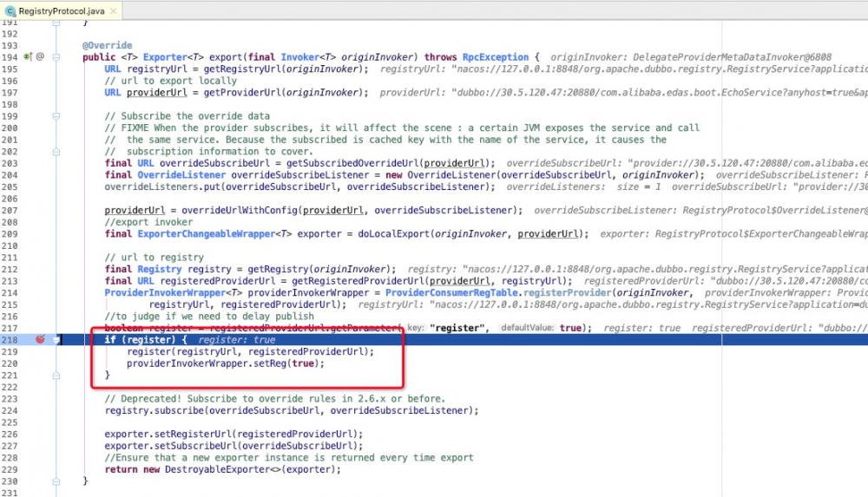This screenshot has width=868, height=497.
Task: Click the if (register) statement on line 218
Action: point(146,340)
